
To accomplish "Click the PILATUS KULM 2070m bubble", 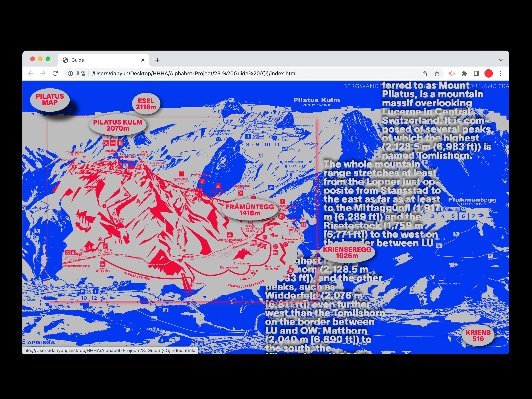I will point(118,125).
